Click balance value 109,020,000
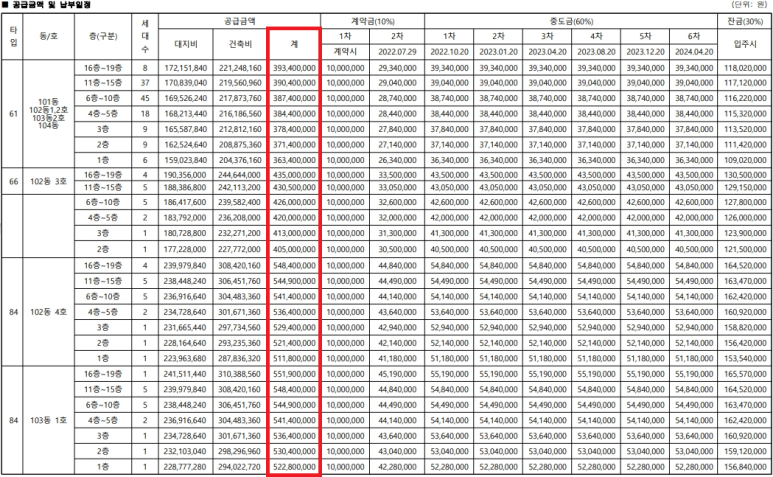The width and height of the screenshot is (773, 477). (745, 160)
